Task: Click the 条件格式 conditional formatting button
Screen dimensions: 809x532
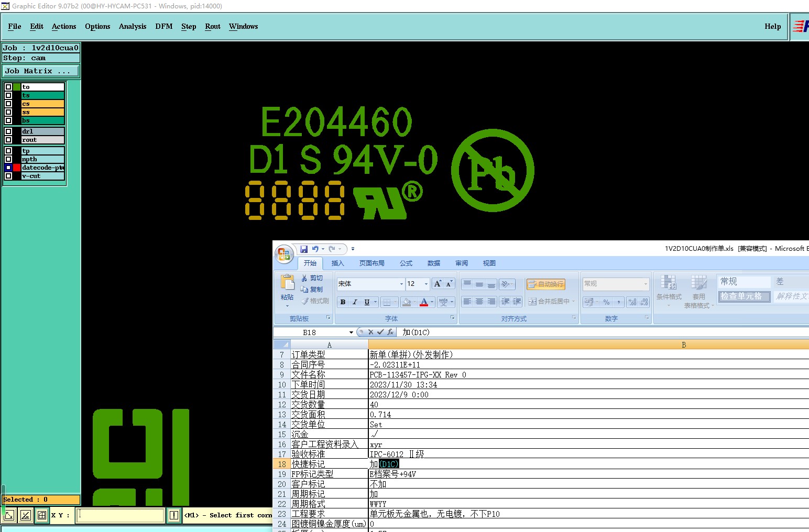Action: click(x=669, y=290)
